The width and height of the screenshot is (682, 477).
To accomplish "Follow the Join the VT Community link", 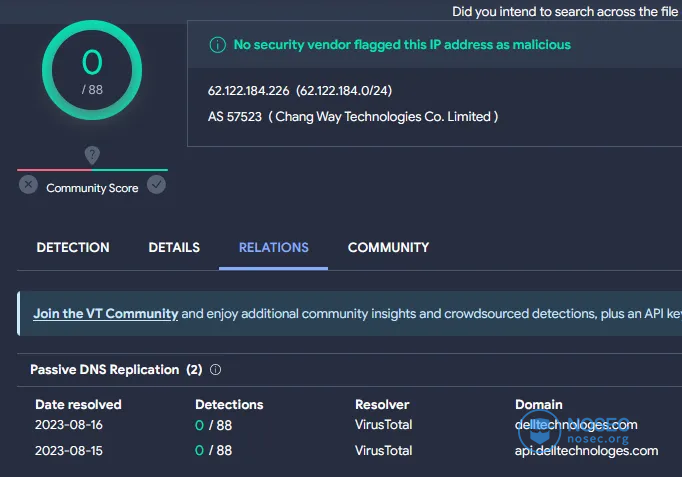I will tap(106, 314).
